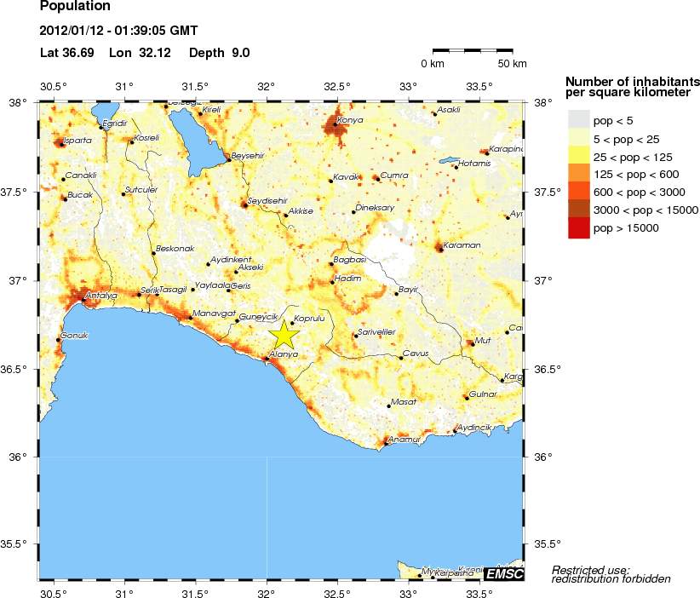Screen dimensions: 700x598
Task: Click the 'Population' map title
Action: (x=75, y=6)
